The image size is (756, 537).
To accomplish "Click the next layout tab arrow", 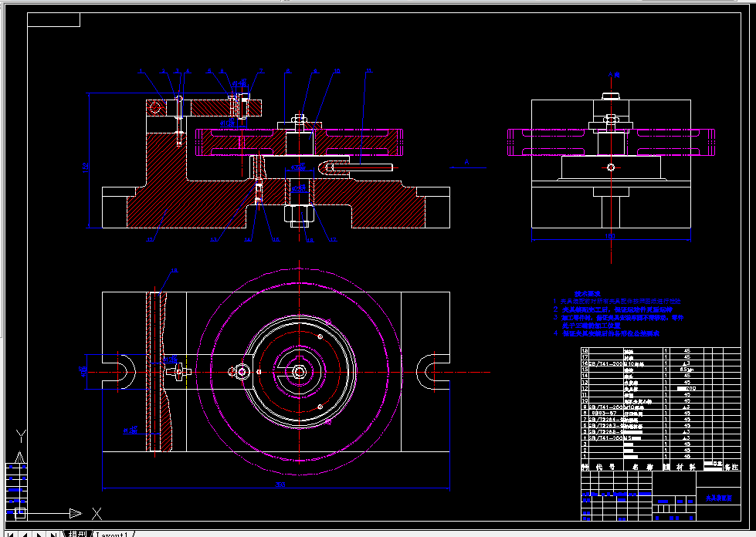I will tap(39, 534).
